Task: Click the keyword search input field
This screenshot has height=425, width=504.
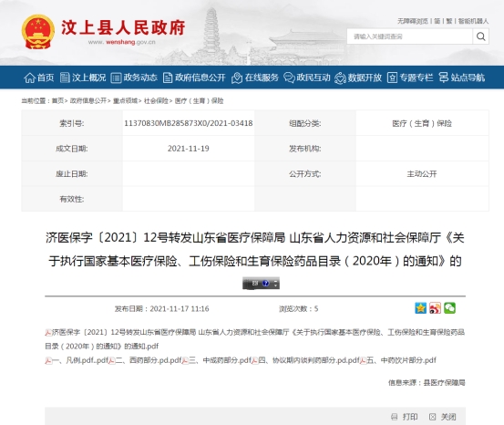Action: click(409, 36)
